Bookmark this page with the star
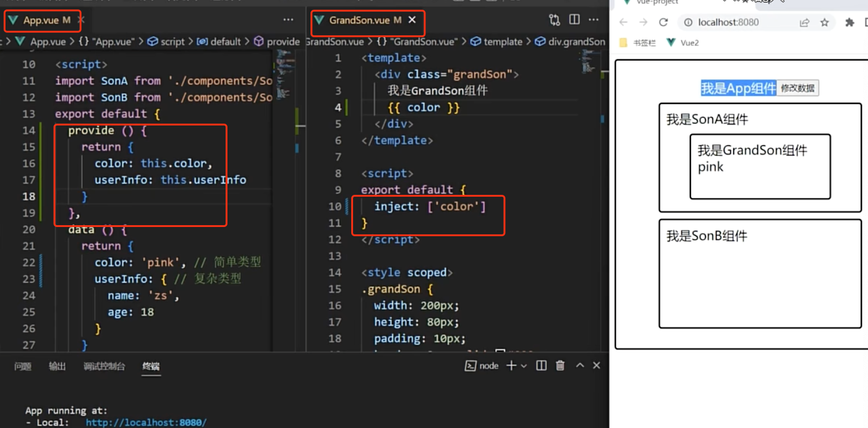Screen dimensions: 868x428 (824, 22)
